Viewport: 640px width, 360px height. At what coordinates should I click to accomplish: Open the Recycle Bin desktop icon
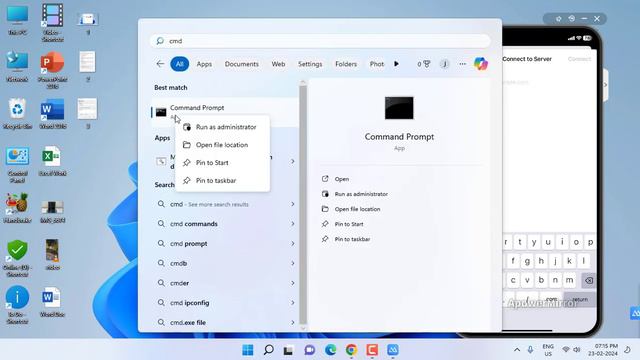point(17,113)
